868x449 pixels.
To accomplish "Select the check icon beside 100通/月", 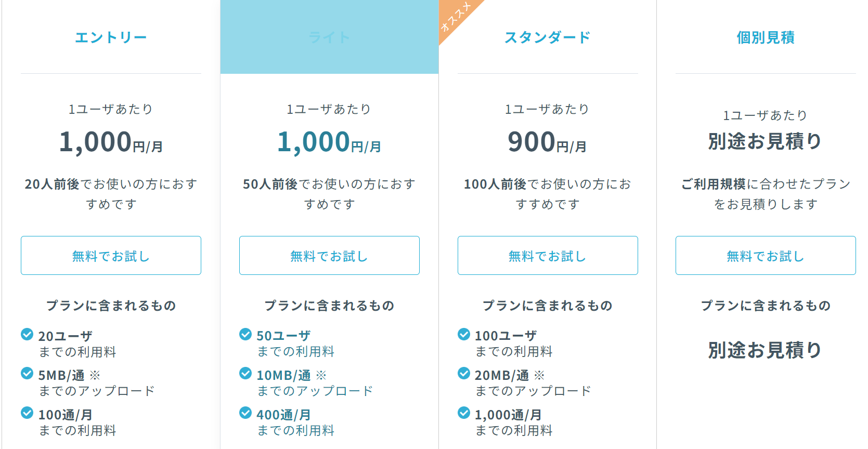I will (27, 413).
